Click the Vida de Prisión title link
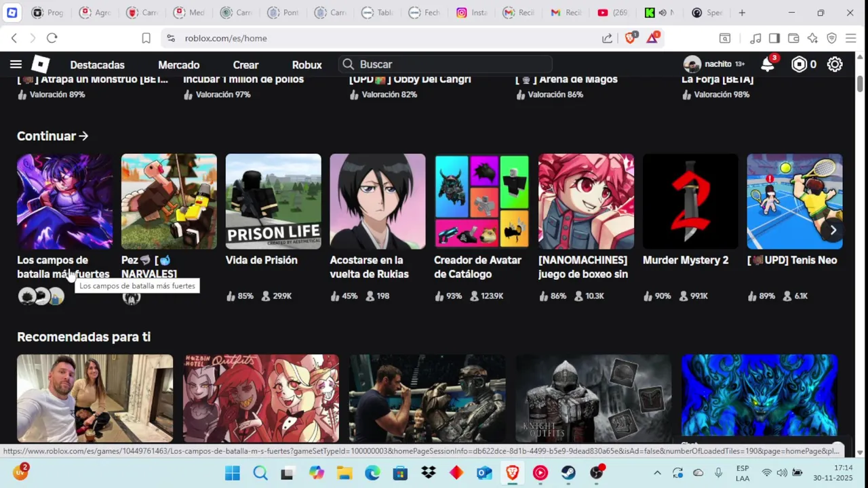The width and height of the screenshot is (868, 488). pos(262,260)
